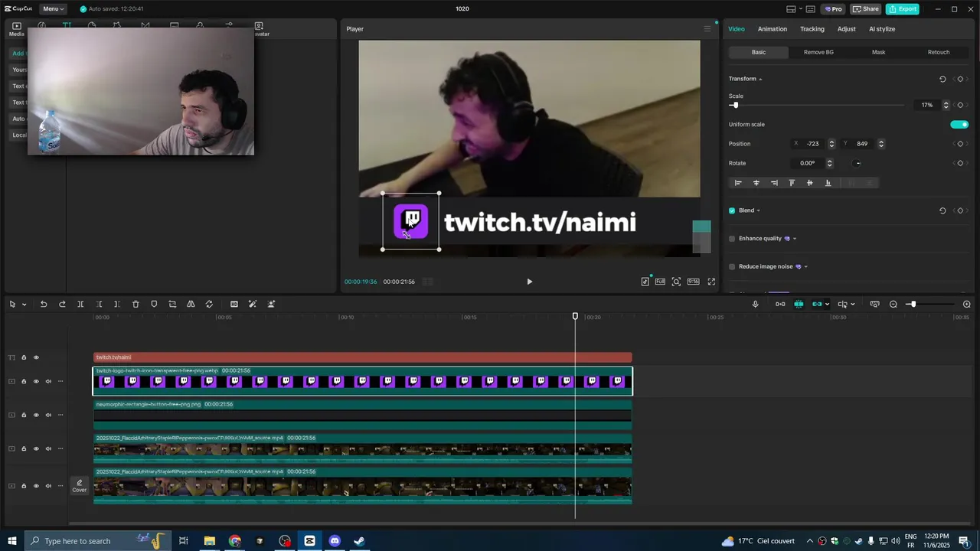This screenshot has height=551, width=980.
Task: Open the AI stylize tab
Action: pyautogui.click(x=882, y=29)
